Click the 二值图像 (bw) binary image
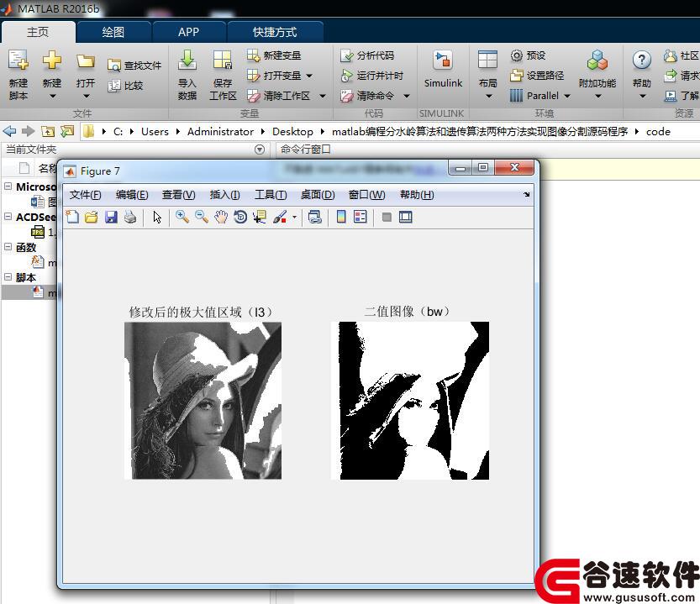Image resolution: width=700 pixels, height=604 pixels. (x=410, y=401)
